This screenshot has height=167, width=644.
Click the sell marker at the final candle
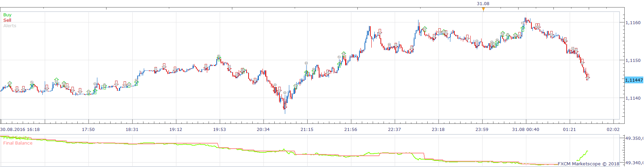click(x=587, y=77)
